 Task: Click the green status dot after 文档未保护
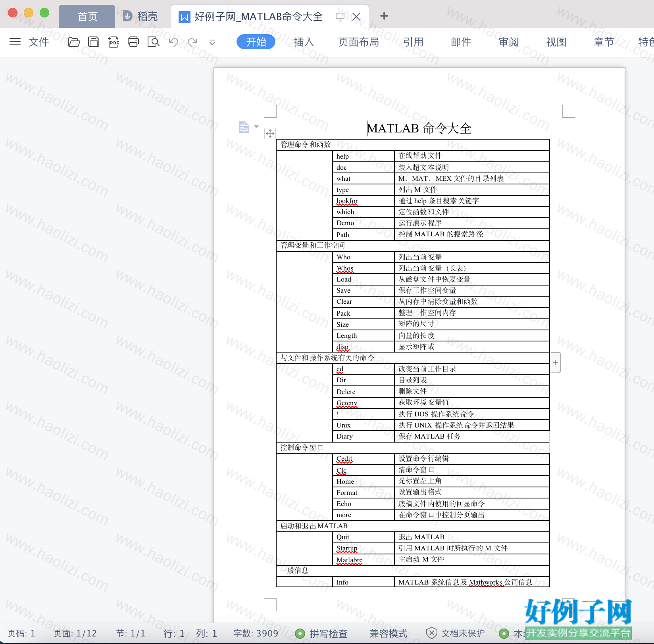[504, 633]
